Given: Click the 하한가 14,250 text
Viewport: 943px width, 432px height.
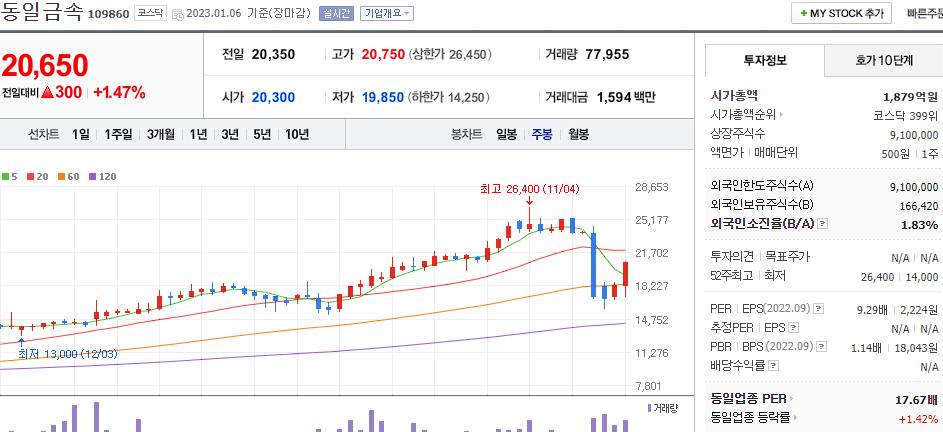Looking at the screenshot, I should click(x=449, y=97).
